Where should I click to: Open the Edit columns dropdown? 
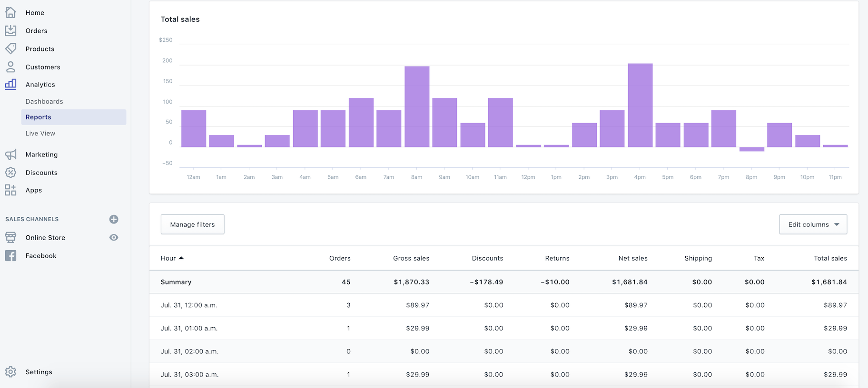click(x=813, y=224)
